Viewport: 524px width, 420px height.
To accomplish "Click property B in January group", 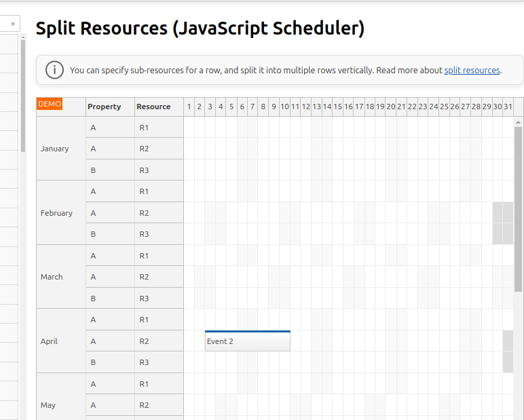I will [x=110, y=170].
